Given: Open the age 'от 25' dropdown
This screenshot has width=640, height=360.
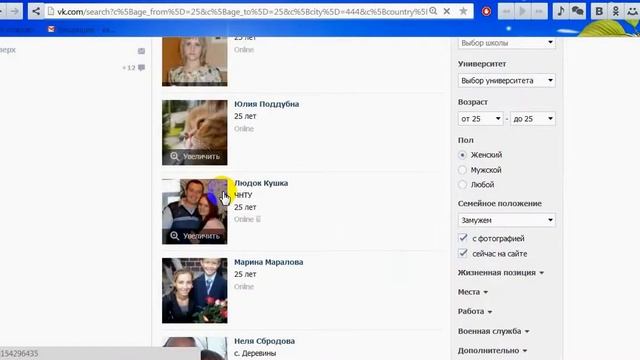Looking at the screenshot, I should 480,119.
